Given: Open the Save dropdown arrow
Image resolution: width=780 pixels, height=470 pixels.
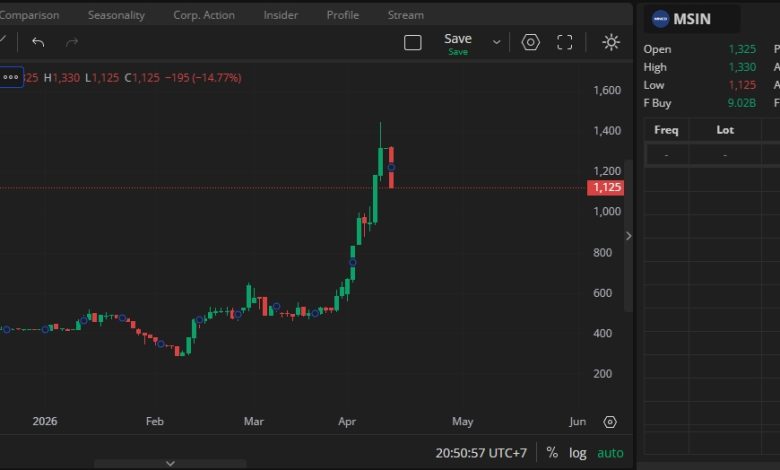Looking at the screenshot, I should click(x=496, y=42).
